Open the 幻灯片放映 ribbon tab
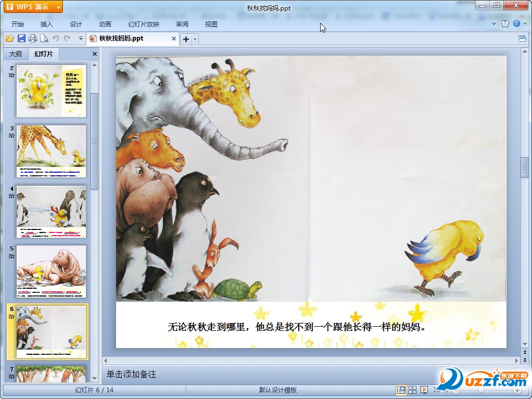532x399 pixels. click(x=144, y=24)
